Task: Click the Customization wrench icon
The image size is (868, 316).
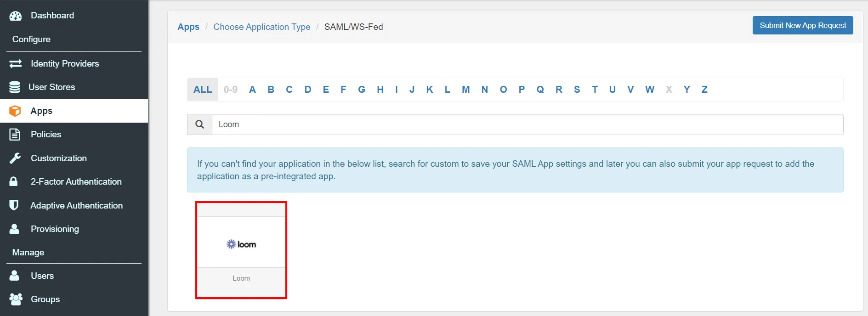Action: coord(15,158)
